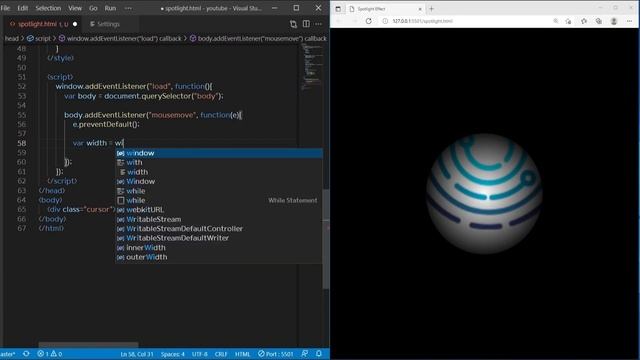Choose the 'WritableStreamDefaultWriter' suggestion
Viewport: 640px width, 360px height.
pyautogui.click(x=219, y=238)
